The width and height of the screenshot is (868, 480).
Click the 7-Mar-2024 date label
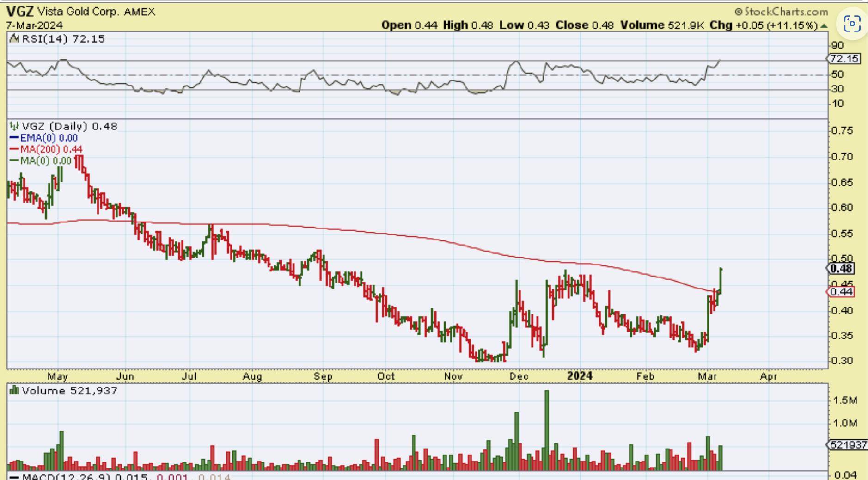tap(34, 25)
